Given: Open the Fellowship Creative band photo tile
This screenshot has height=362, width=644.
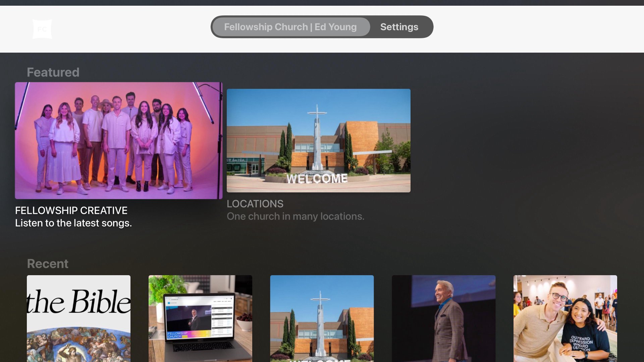Looking at the screenshot, I should pyautogui.click(x=118, y=141).
